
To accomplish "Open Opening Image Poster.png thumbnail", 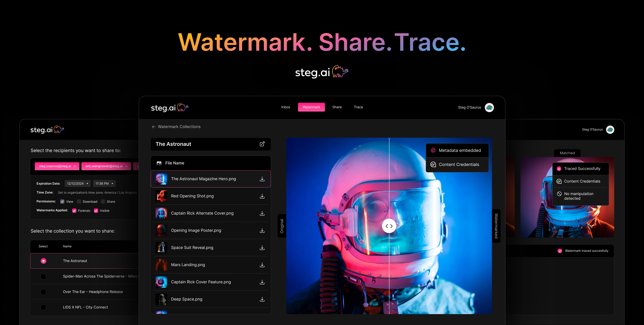I will pos(161,230).
